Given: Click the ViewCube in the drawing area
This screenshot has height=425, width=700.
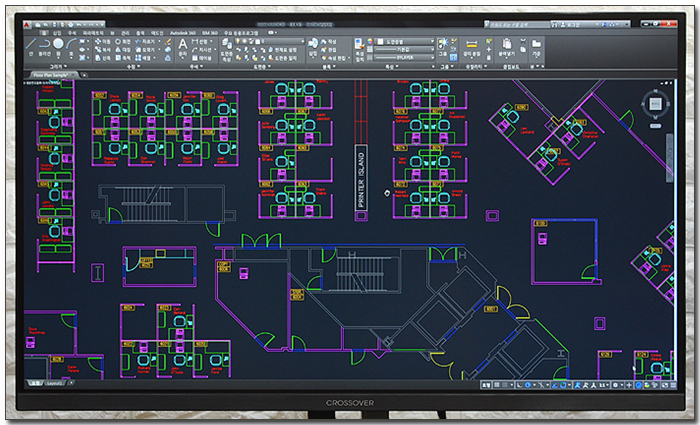Looking at the screenshot, I should (655, 104).
